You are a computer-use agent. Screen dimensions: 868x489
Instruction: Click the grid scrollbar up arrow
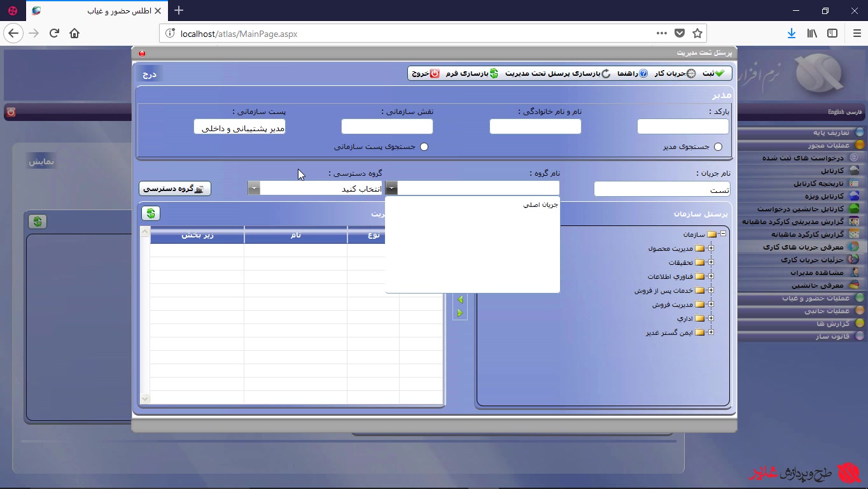144,232
